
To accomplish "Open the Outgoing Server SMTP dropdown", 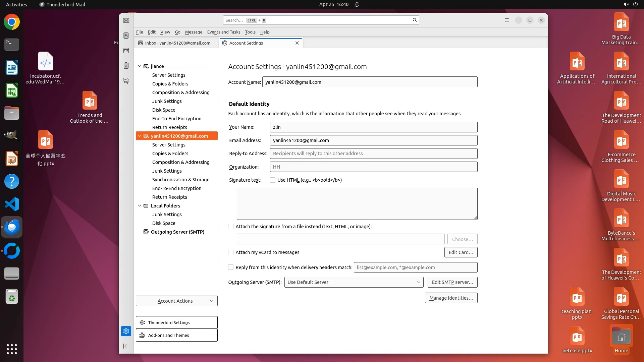I will pos(354,282).
